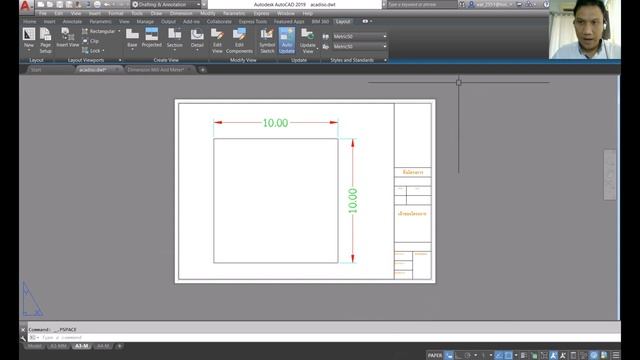The width and height of the screenshot is (640, 360).
Task: Close the command line with X
Action: (x=23, y=329)
